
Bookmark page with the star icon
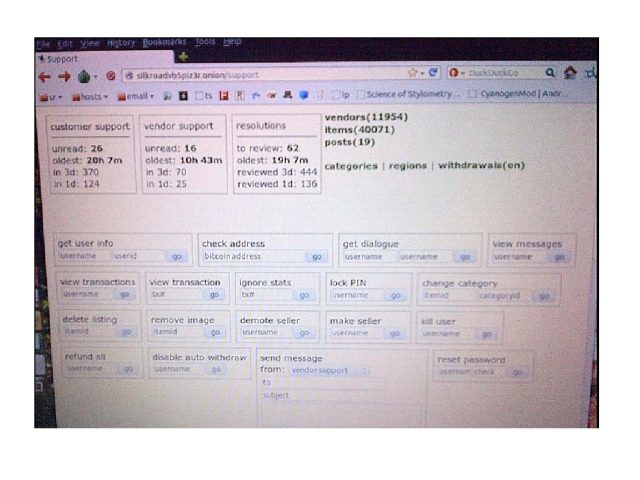(413, 73)
